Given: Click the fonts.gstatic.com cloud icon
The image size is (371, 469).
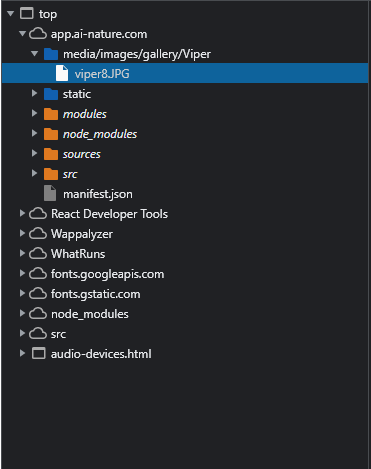Looking at the screenshot, I should [38, 294].
